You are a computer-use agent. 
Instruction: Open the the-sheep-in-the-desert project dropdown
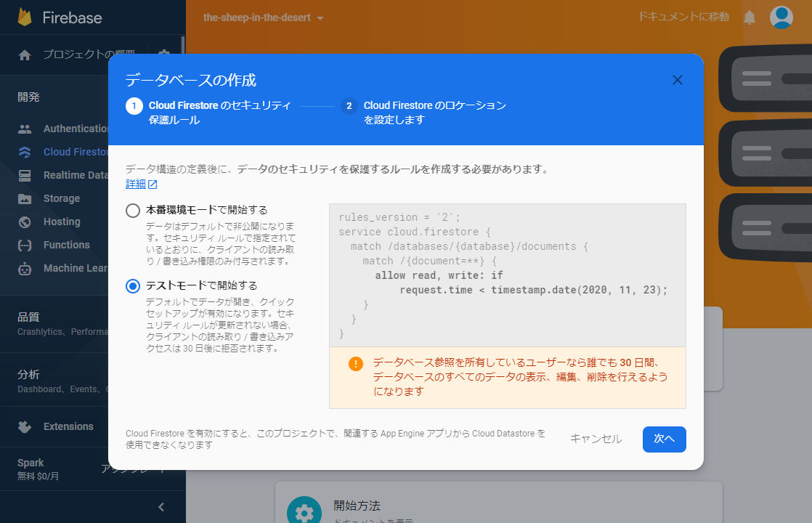click(263, 17)
